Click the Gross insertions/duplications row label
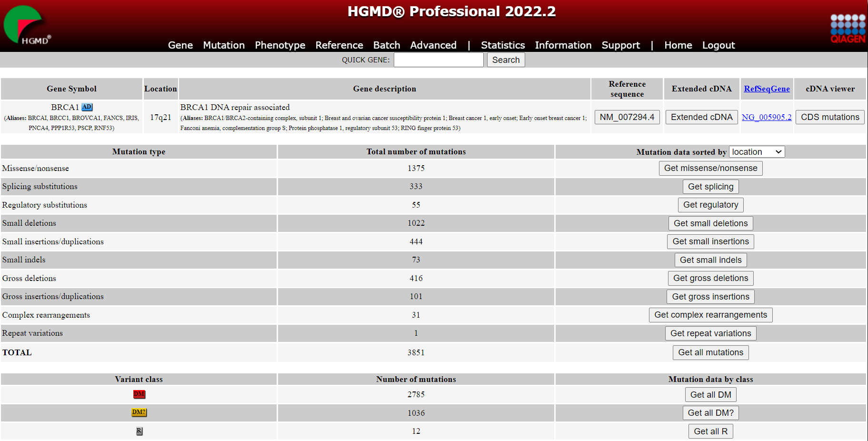868x441 pixels. tap(53, 297)
